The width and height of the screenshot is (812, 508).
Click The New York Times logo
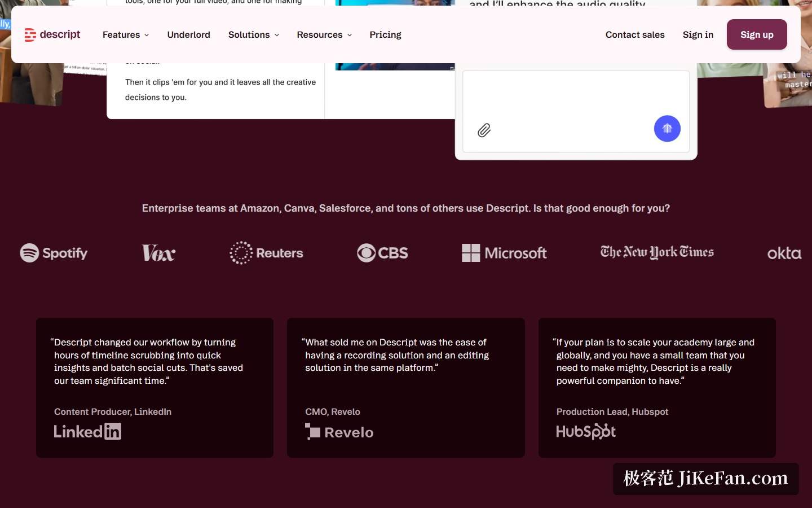pos(657,252)
